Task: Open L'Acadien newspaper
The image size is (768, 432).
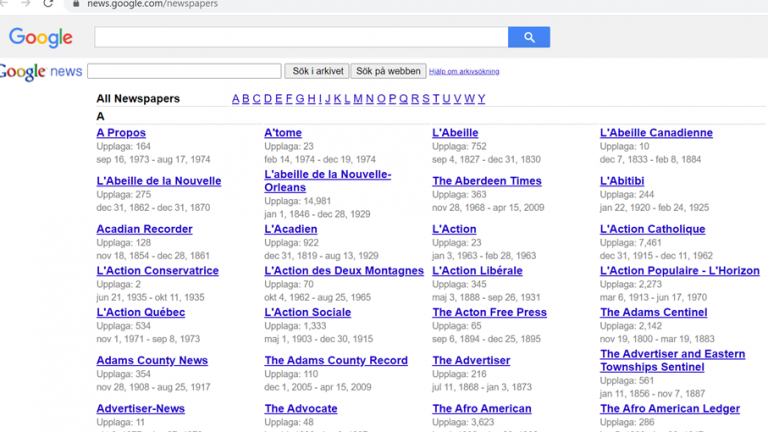Action: coord(291,229)
